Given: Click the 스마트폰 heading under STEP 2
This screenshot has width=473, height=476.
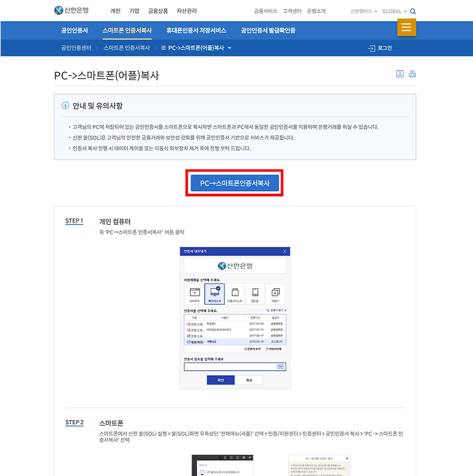Looking at the screenshot, I should [x=111, y=423].
